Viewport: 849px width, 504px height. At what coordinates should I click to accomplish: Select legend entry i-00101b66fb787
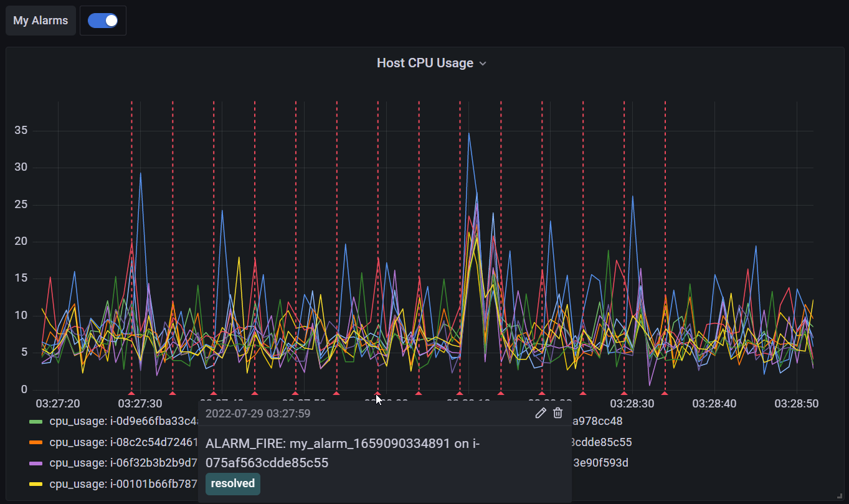coord(123,483)
